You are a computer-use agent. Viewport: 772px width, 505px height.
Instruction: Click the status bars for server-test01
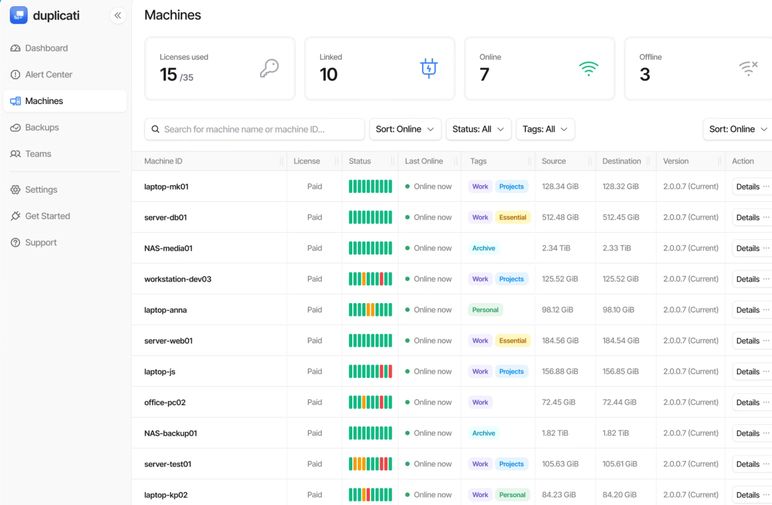coord(370,464)
